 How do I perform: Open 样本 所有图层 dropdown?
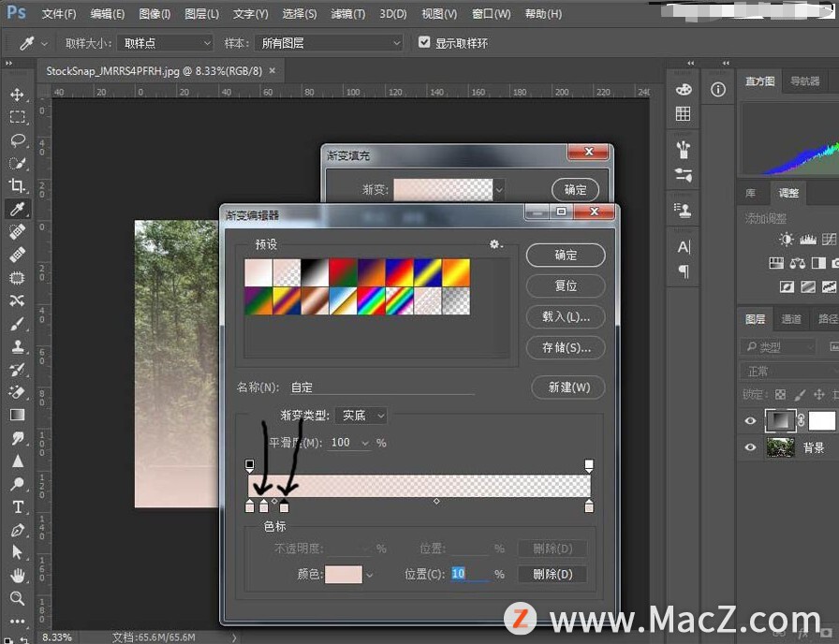pos(329,43)
